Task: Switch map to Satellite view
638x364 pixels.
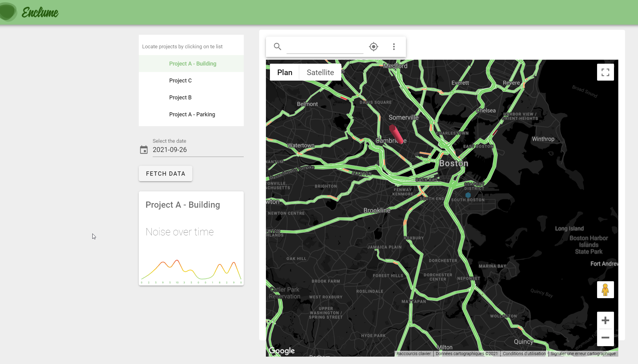Action: 320,72
